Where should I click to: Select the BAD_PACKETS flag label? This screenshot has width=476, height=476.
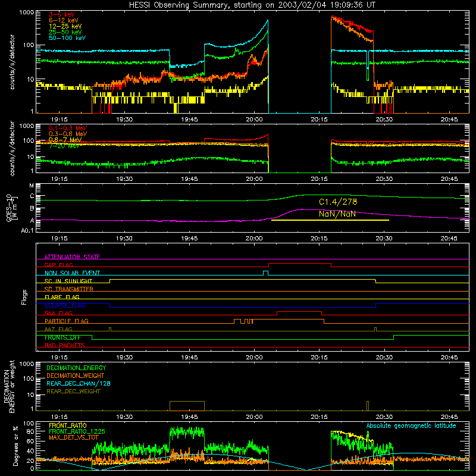65,346
